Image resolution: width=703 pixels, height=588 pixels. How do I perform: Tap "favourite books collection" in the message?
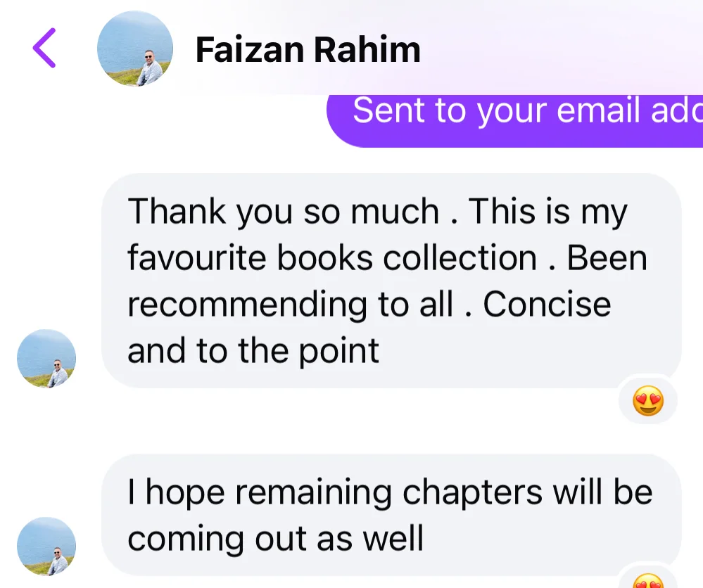coord(331,258)
